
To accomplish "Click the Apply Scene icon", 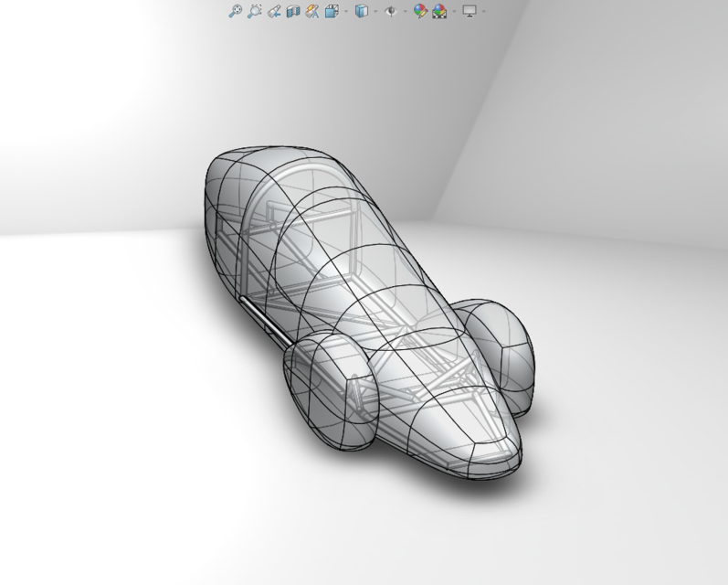I will [x=439, y=12].
